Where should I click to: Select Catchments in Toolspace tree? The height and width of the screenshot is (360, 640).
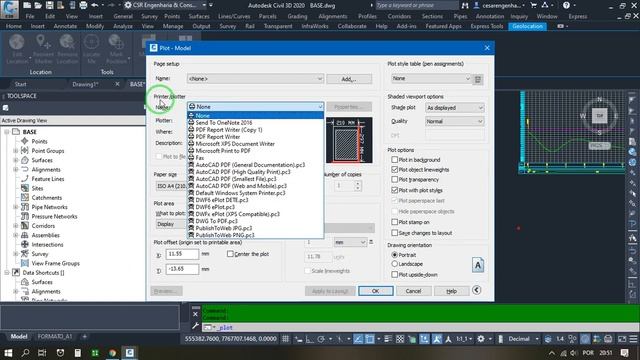(x=47, y=198)
